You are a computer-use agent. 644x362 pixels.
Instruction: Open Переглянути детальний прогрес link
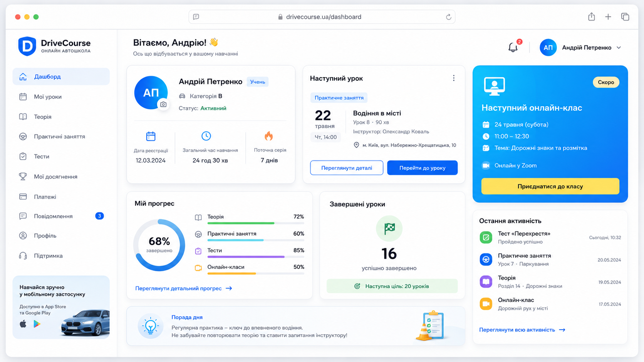183,288
